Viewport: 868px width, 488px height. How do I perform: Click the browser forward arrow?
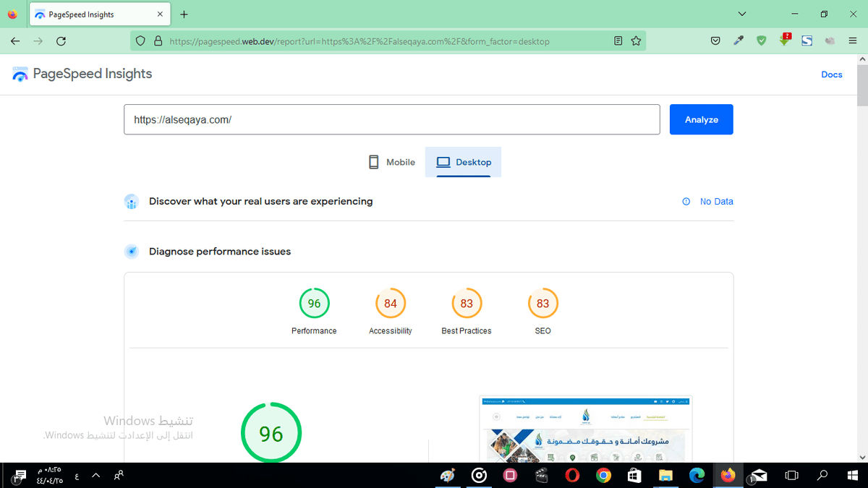pyautogui.click(x=38, y=41)
